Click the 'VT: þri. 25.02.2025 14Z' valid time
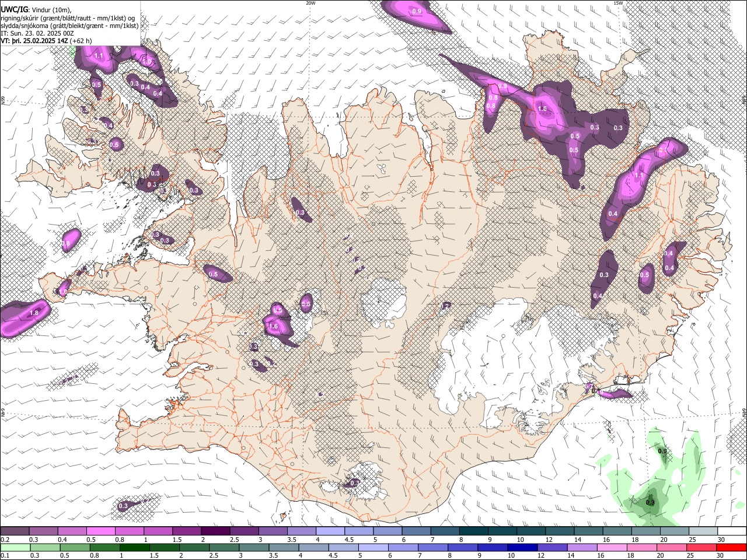This screenshot has height=560, width=747. coord(34,41)
